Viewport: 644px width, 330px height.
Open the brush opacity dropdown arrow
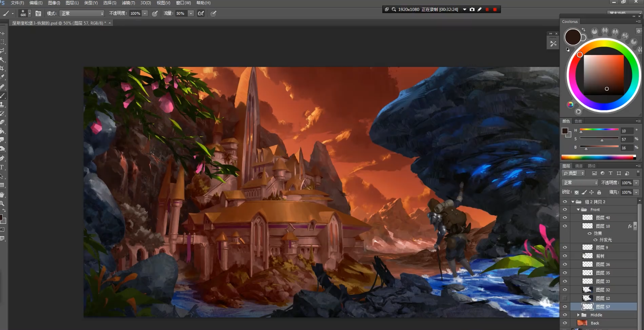pos(145,13)
